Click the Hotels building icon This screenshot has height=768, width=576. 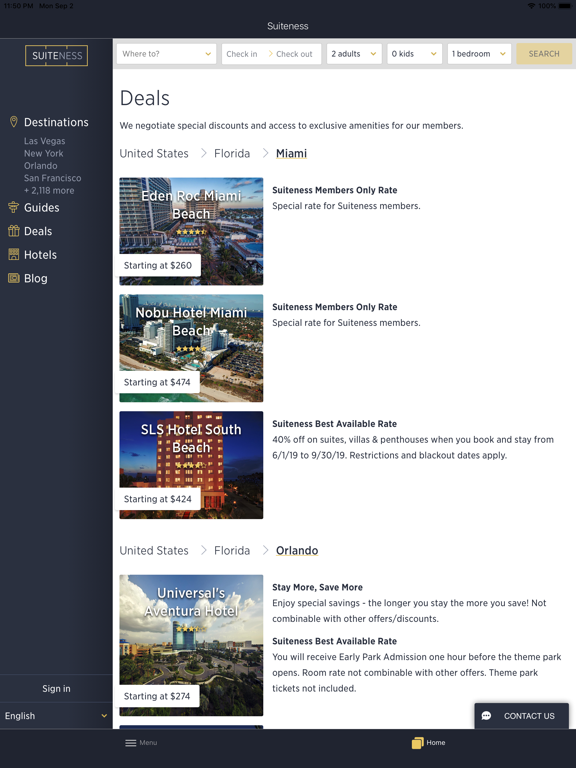(x=14, y=254)
